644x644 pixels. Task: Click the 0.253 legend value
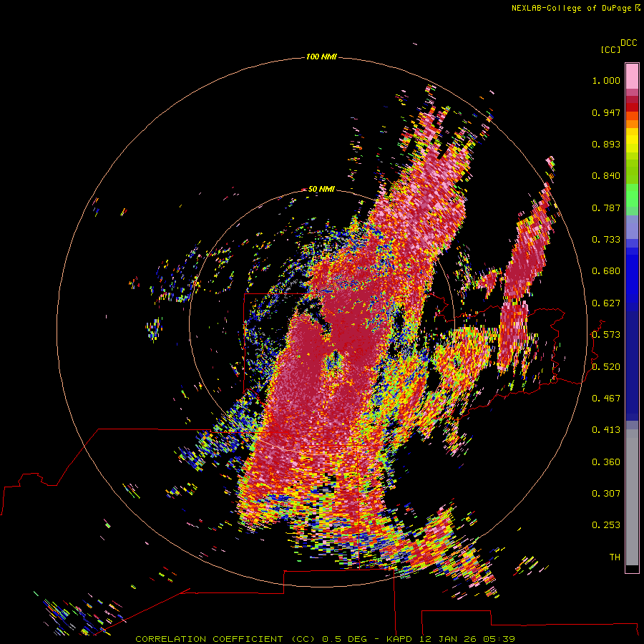click(606, 525)
